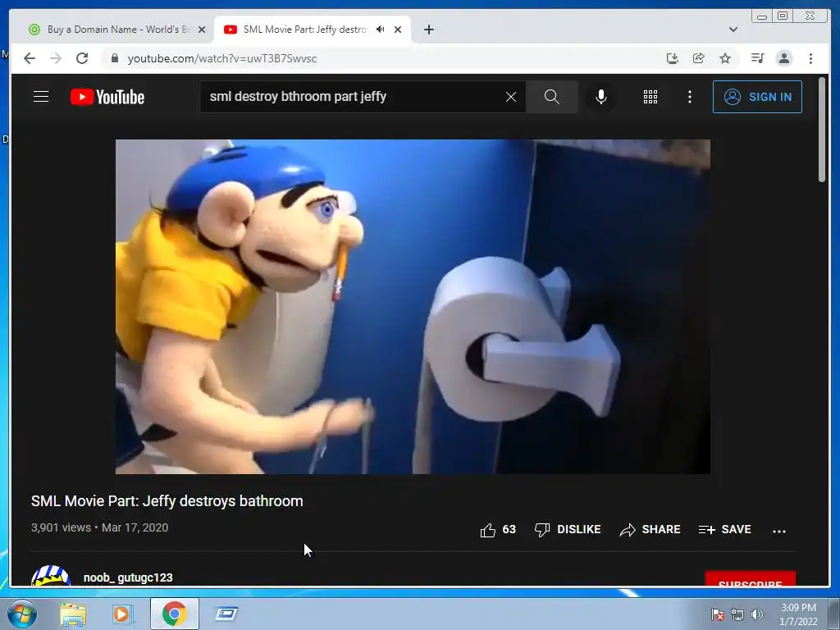
Task: Click the channel avatar image
Action: click(x=51, y=576)
